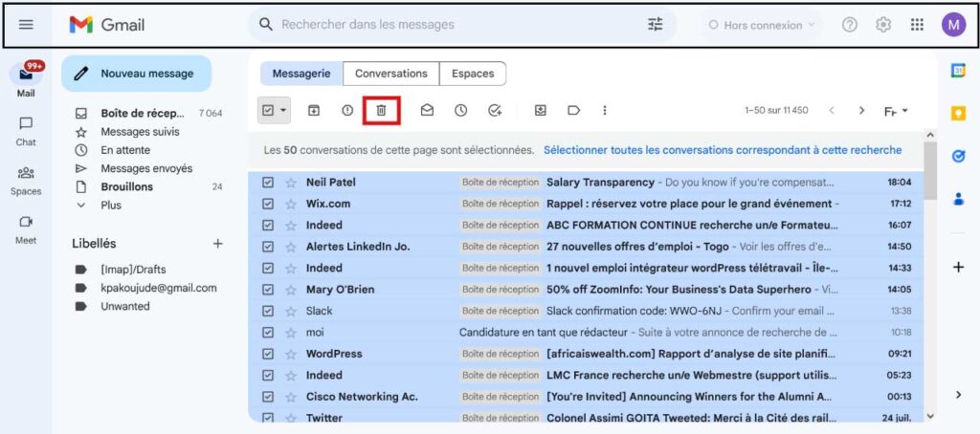Open the Google apps grid
Image resolution: width=980 pixels, height=434 pixels.
917,25
